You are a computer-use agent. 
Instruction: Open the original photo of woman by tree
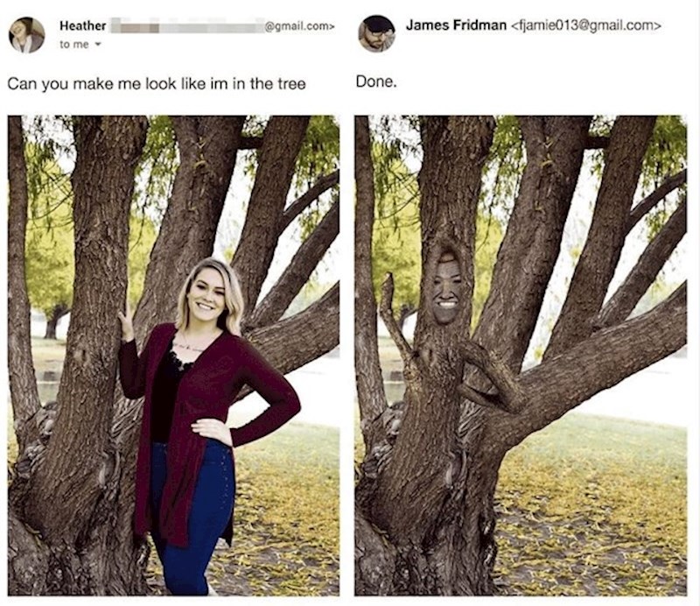click(173, 356)
